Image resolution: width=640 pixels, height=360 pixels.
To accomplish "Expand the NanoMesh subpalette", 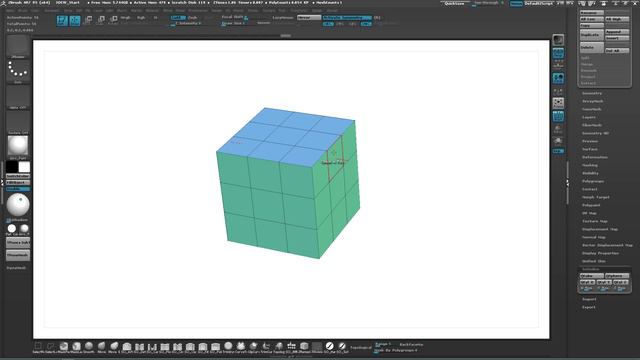I will [x=591, y=109].
